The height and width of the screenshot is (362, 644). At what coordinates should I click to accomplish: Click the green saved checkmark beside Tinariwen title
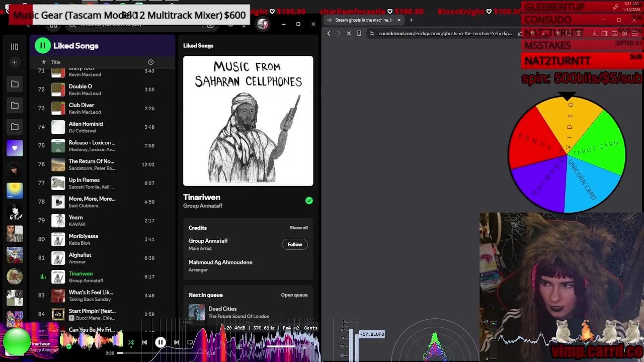coord(309,201)
